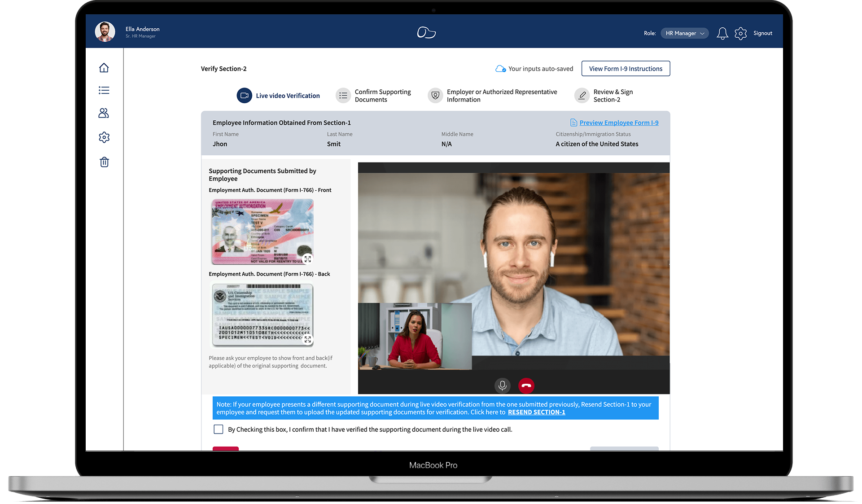This screenshot has height=504, width=862.
Task: Expand the Form I-766 front image fullscreen
Action: point(308,259)
